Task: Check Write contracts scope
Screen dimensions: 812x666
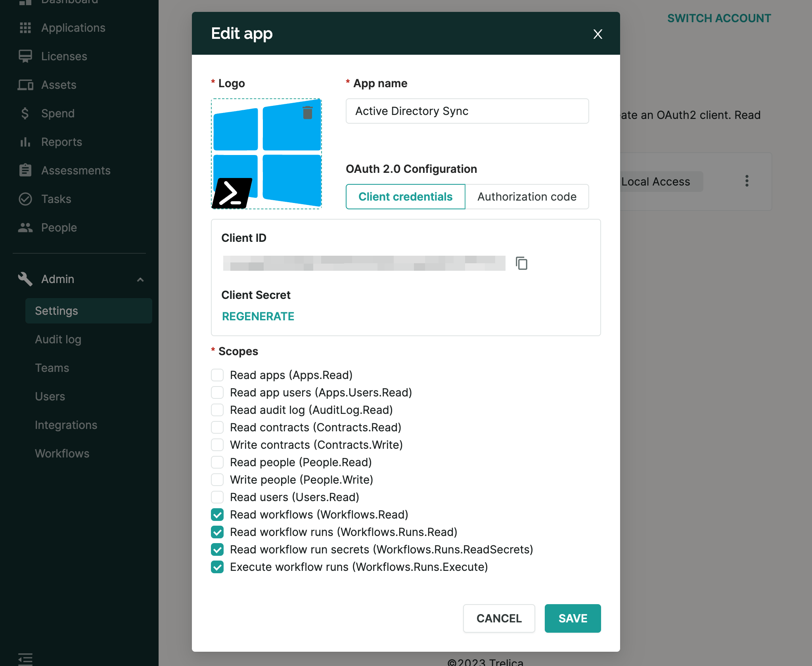Action: pos(217,445)
